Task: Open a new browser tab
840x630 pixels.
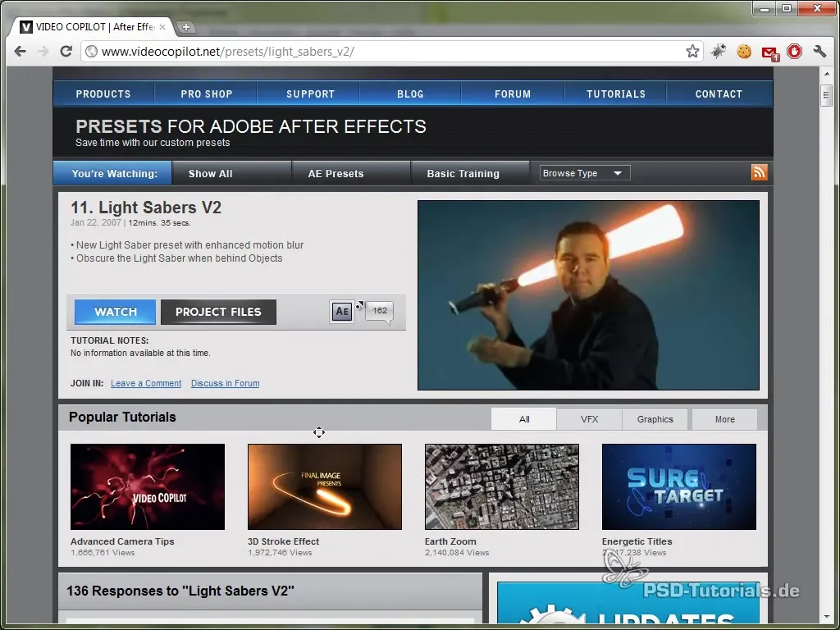Action: tap(185, 27)
